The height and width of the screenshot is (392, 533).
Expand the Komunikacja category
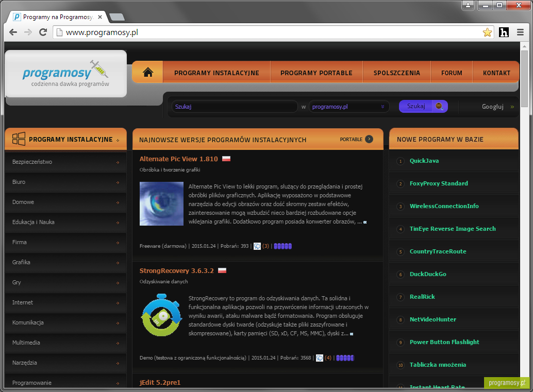coord(65,322)
